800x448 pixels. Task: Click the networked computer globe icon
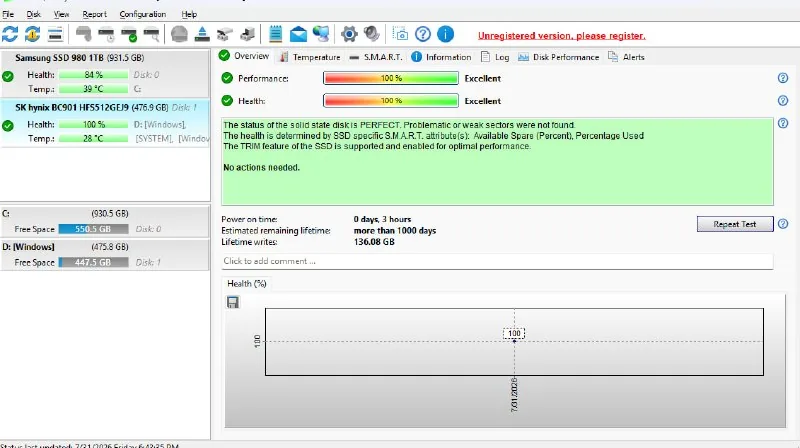pos(321,34)
